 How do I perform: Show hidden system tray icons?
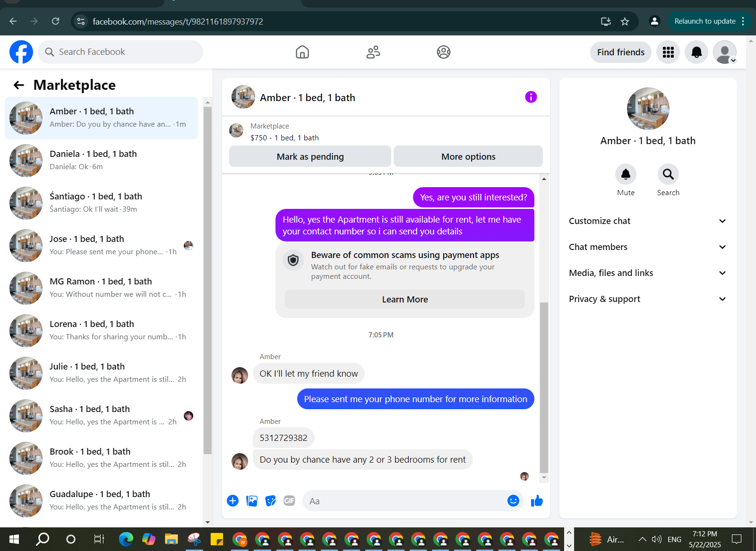(x=642, y=539)
